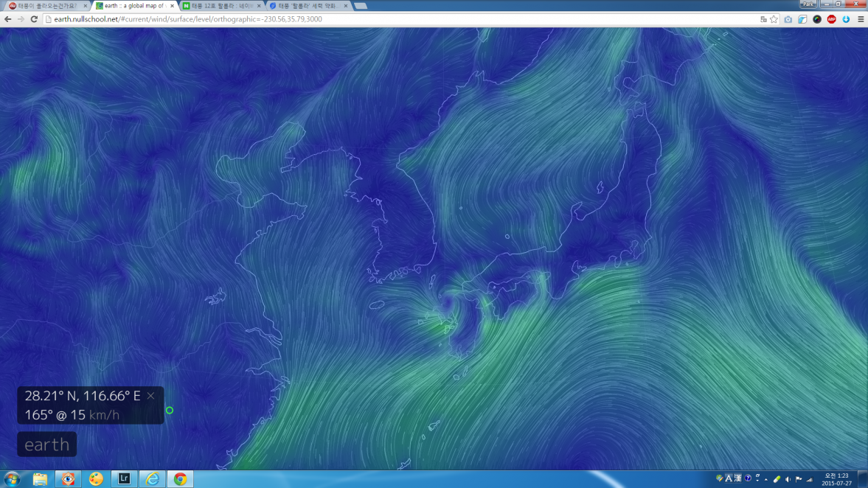Open File Explorer from the taskbar

40,479
